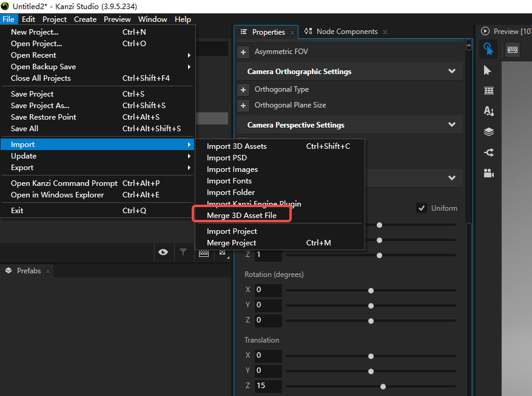Switch to the Node Components tab
This screenshot has height=396, width=532.
pyautogui.click(x=347, y=32)
